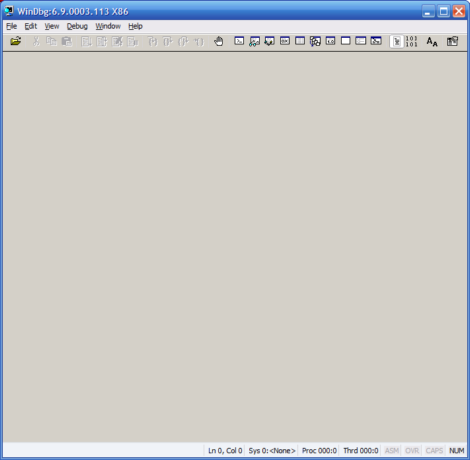Open the Debug menu
Image resolution: width=470 pixels, height=460 pixels.
tap(77, 26)
